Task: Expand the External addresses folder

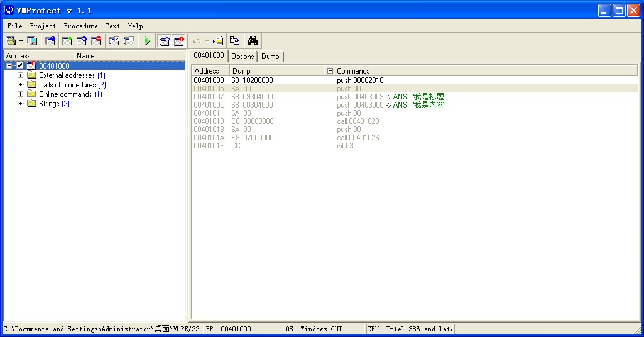Action: pyautogui.click(x=20, y=75)
